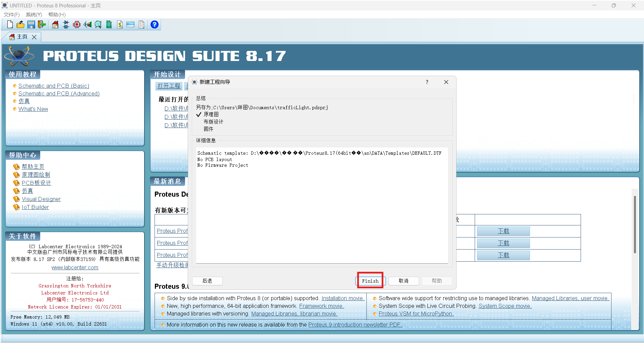Click the book icon beside PCB板设计
The width and height of the screenshot is (644, 343).
(x=16, y=183)
